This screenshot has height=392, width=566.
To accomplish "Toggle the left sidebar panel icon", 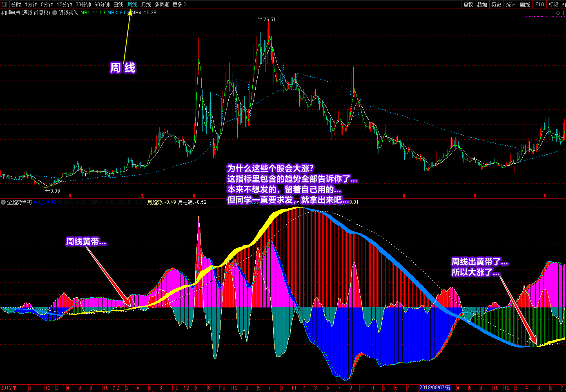I will (x=4, y=4).
